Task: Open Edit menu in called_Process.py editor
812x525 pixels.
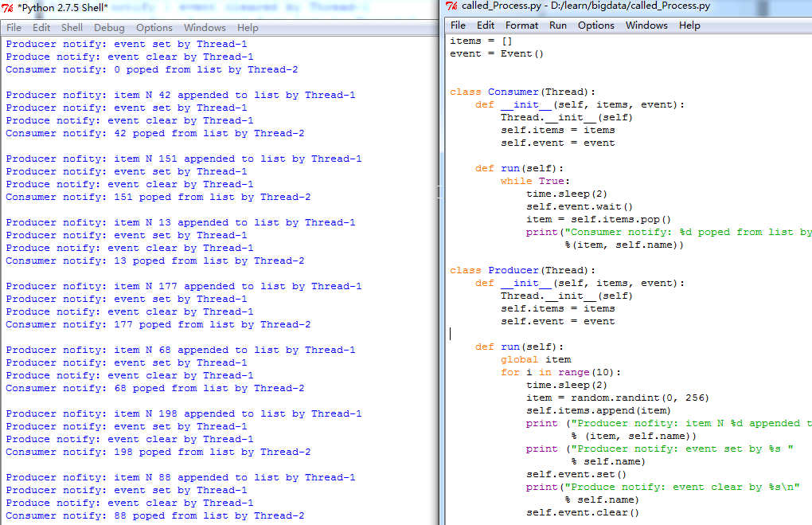Action: 486,25
